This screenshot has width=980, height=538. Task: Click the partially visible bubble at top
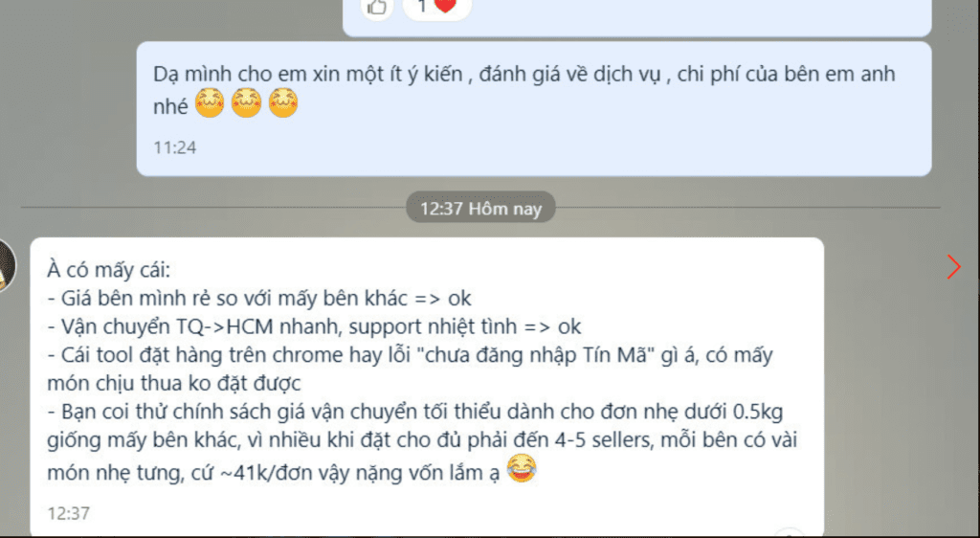pos(636,17)
